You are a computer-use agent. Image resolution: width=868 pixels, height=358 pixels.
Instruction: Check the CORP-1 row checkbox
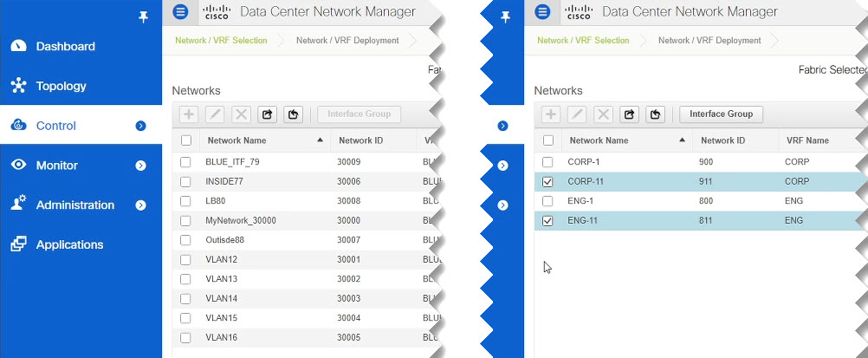click(547, 162)
